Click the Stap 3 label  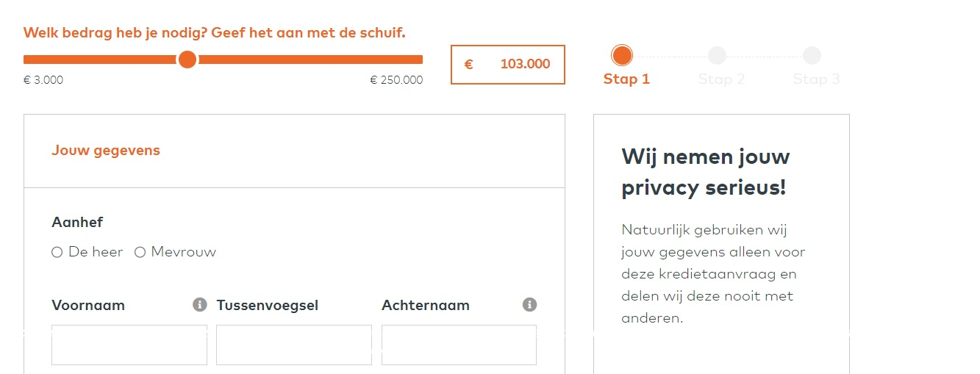pyautogui.click(x=816, y=79)
